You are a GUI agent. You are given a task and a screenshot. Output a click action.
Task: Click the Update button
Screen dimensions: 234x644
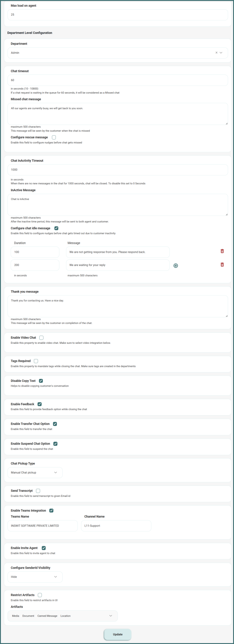118,634
